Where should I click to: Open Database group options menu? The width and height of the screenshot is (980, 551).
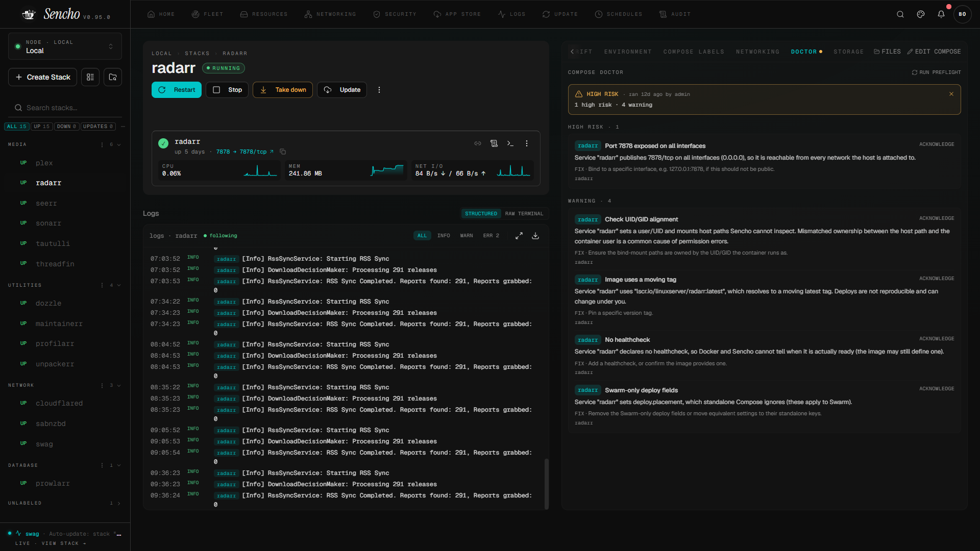click(102, 465)
